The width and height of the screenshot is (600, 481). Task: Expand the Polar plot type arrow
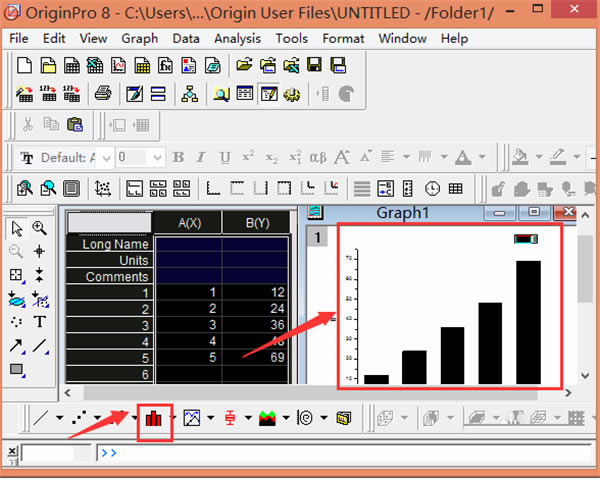(324, 418)
